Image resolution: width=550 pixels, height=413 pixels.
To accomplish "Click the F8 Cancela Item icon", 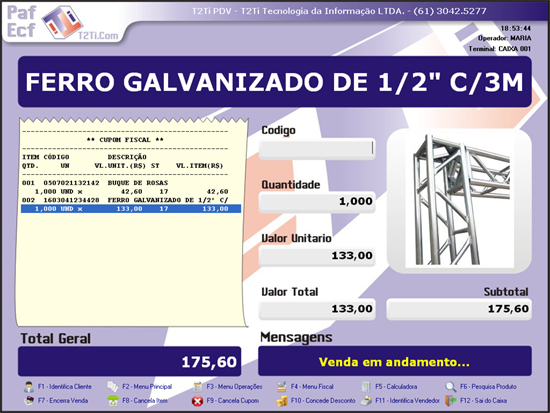I will [113, 401].
